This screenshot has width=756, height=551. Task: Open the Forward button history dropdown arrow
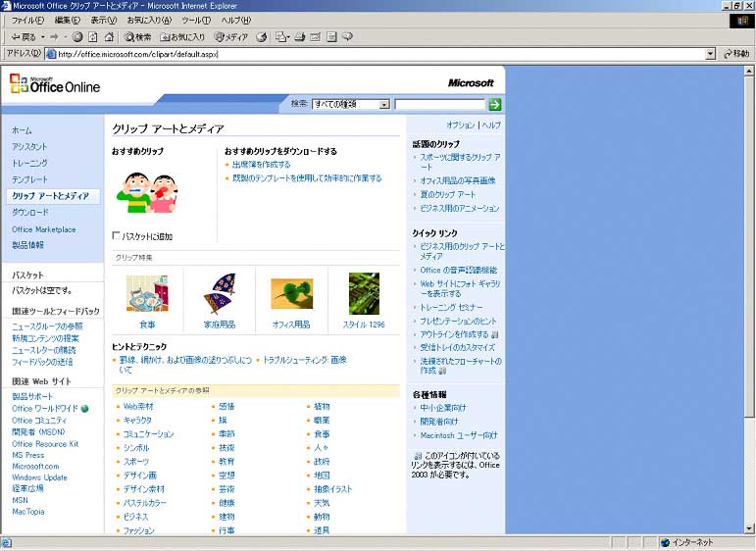(x=66, y=36)
